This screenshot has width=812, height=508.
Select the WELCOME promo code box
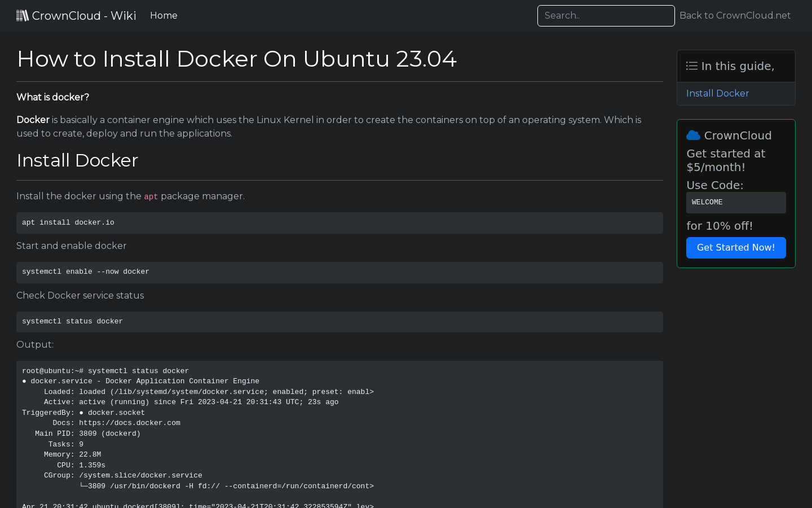736,203
